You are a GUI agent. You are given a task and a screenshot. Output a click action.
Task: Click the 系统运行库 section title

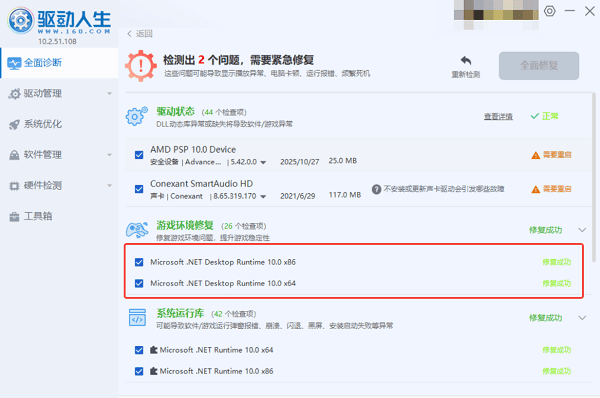point(180,313)
